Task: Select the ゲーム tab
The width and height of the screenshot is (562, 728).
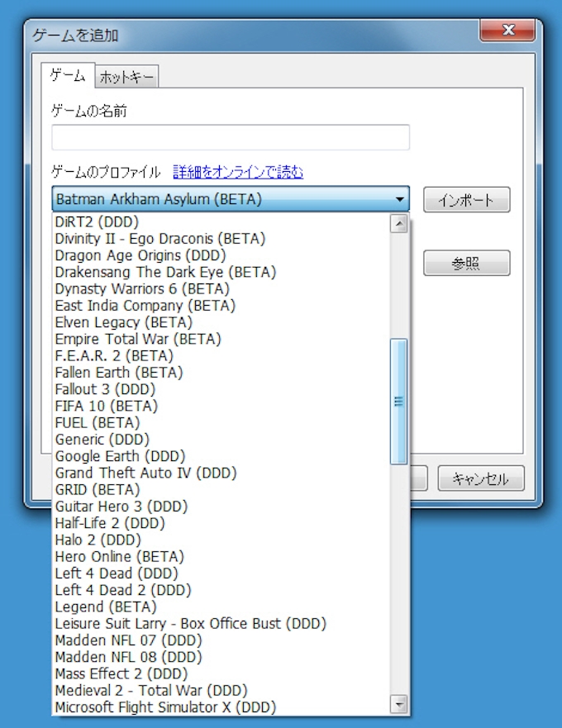Action: click(68, 76)
